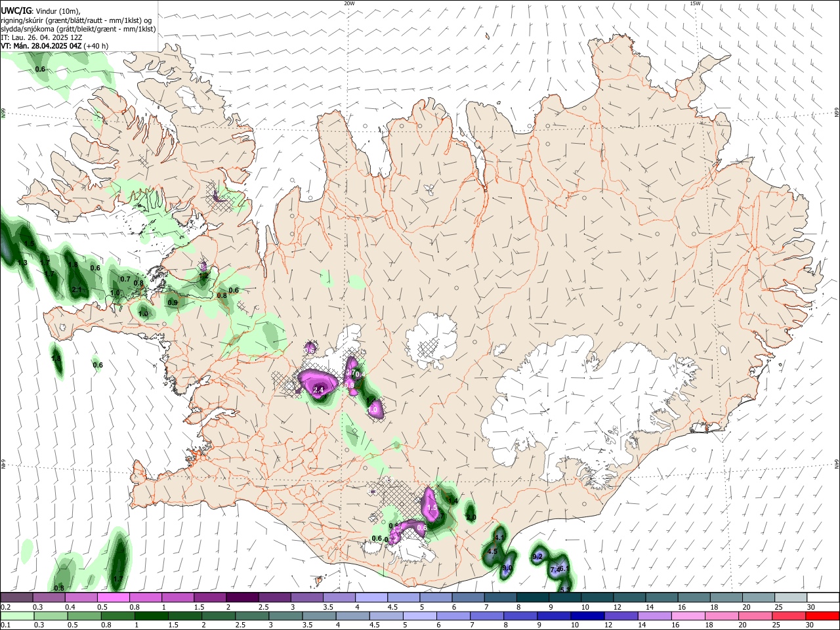This screenshot has height=630, width=840.
Task: Click the dusky purple 0.2 snow legend swatch
Action: (x=17, y=597)
